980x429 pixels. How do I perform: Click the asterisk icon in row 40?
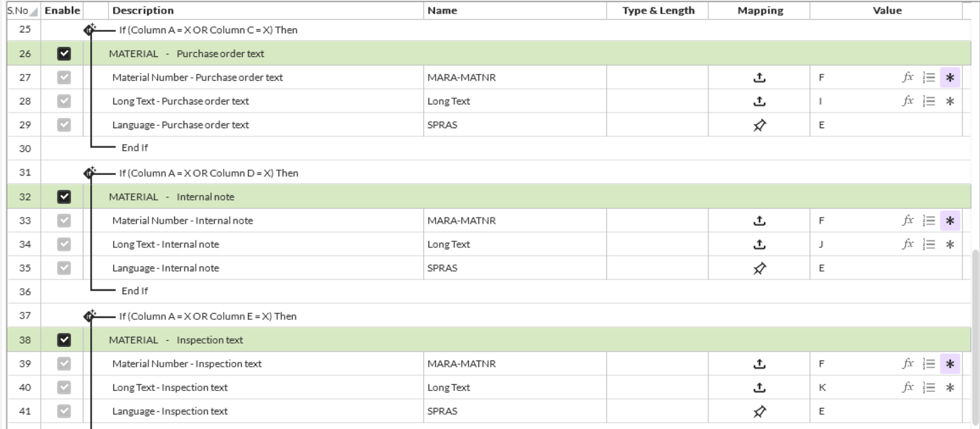click(950, 387)
